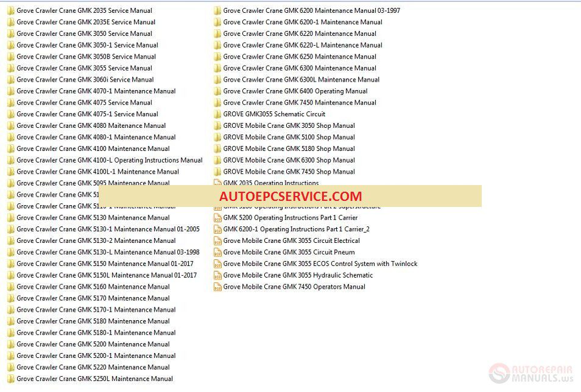
Task: Select folder icon beside GMK 5170 Maintenance Manual
Action: (11, 298)
